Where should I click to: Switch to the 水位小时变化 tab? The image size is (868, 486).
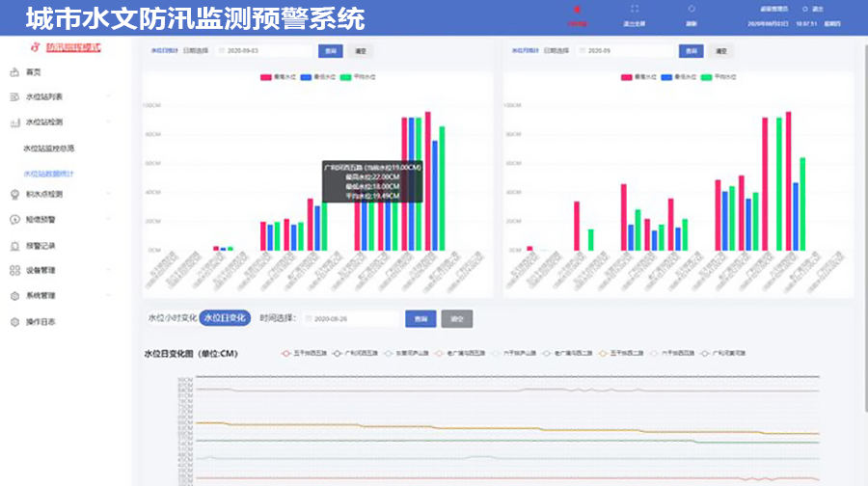(x=172, y=318)
